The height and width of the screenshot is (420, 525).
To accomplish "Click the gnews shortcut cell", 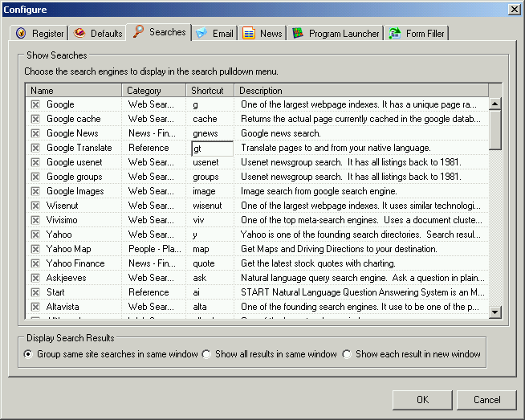I will [206, 133].
